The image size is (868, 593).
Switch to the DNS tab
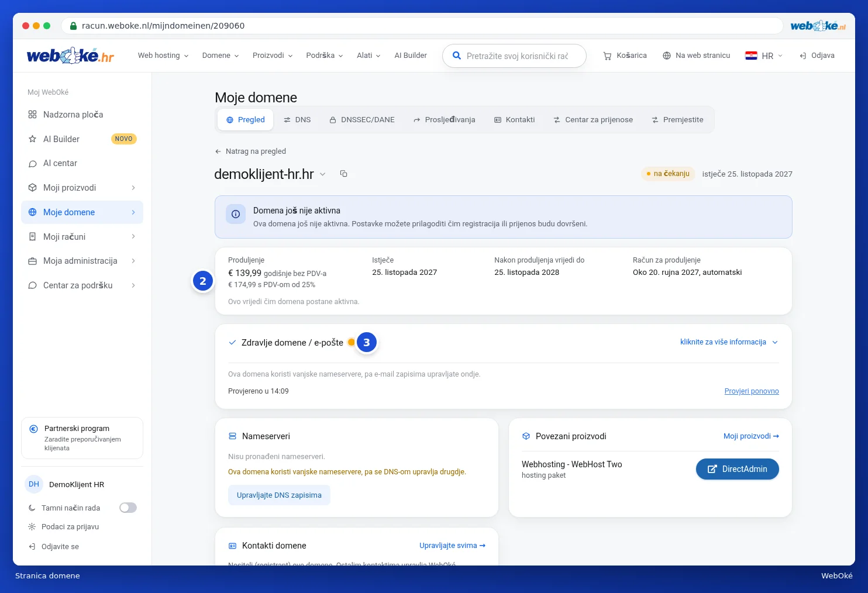click(x=297, y=120)
